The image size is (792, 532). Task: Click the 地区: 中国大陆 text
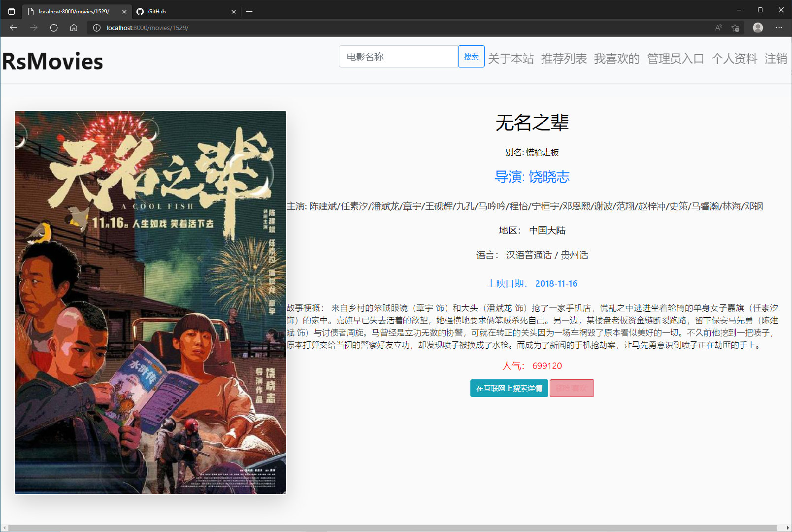[532, 231]
